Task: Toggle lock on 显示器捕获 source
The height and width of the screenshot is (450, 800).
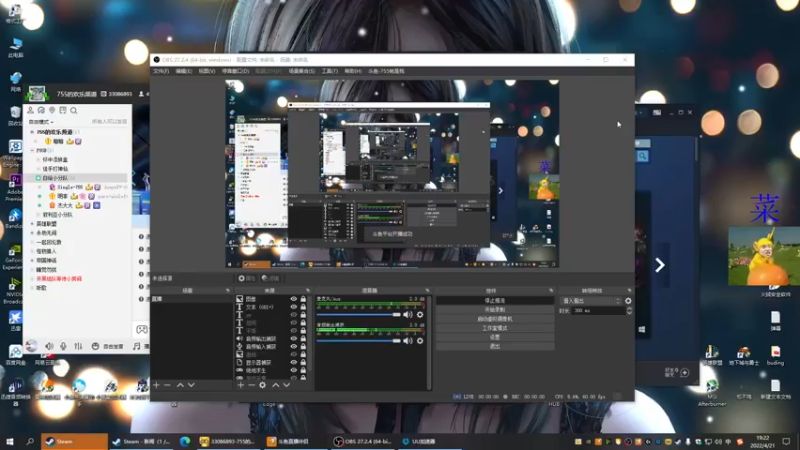Action: (303, 362)
